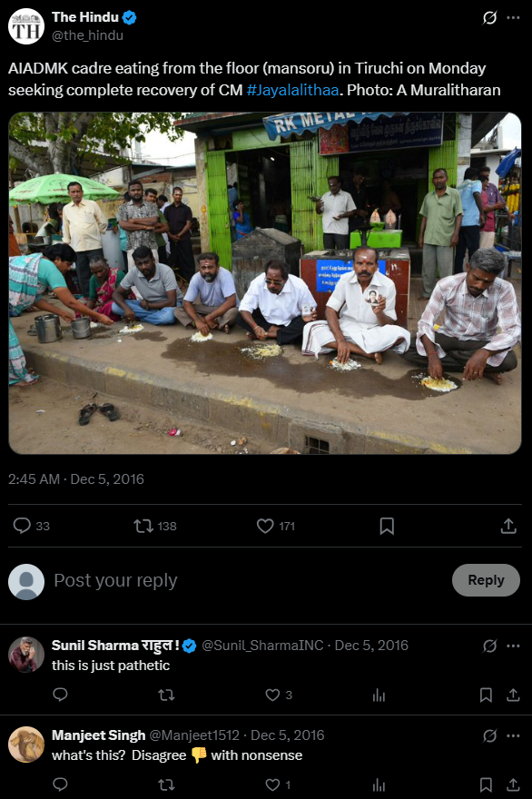Visit The Hindu profile via its avatar
Screen dimensions: 532x799
26,26
